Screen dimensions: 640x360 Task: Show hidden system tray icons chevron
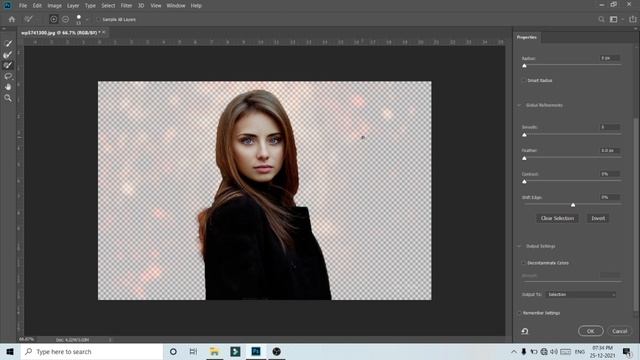pos(513,351)
